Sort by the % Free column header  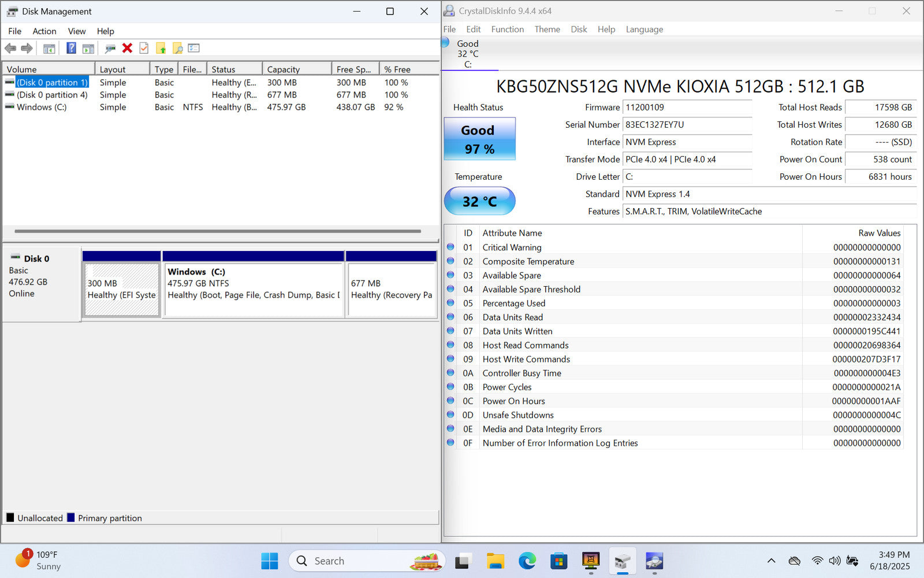point(408,69)
